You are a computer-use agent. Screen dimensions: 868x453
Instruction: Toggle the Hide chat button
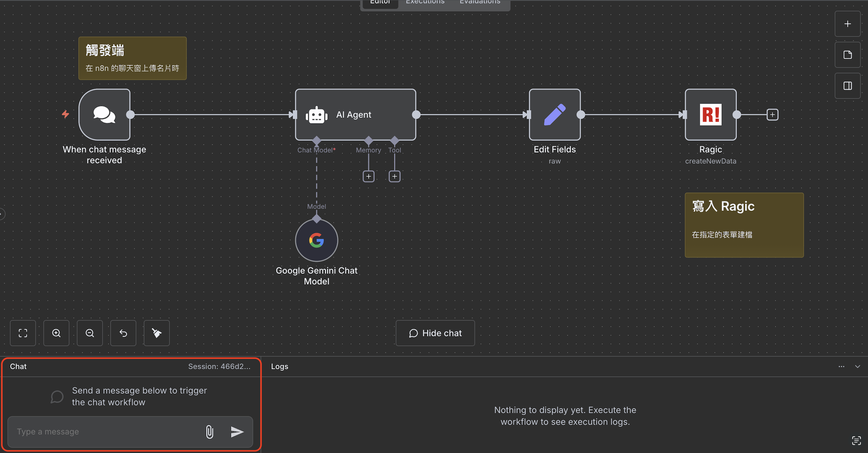click(x=435, y=333)
